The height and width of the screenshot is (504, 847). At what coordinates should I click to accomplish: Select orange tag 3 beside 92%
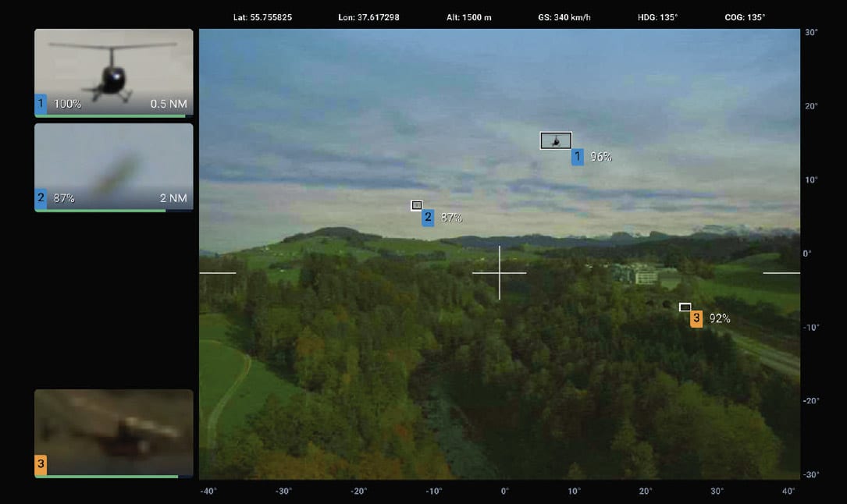(696, 319)
